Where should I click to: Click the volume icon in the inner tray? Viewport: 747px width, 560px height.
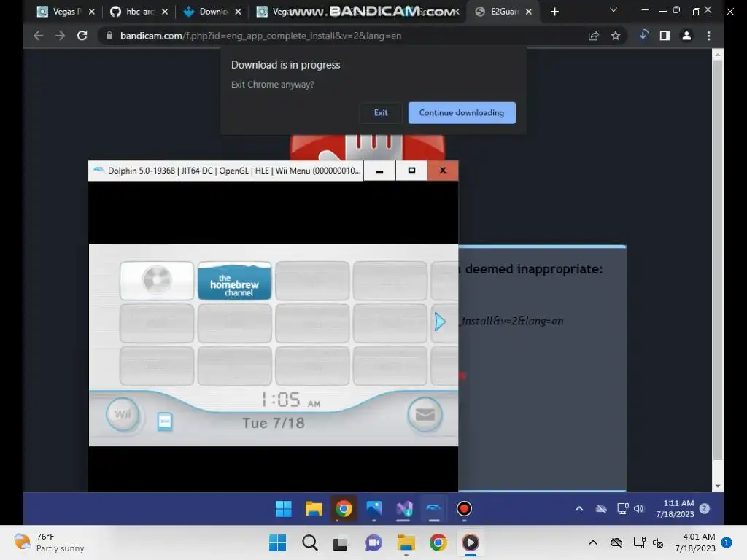(639, 508)
